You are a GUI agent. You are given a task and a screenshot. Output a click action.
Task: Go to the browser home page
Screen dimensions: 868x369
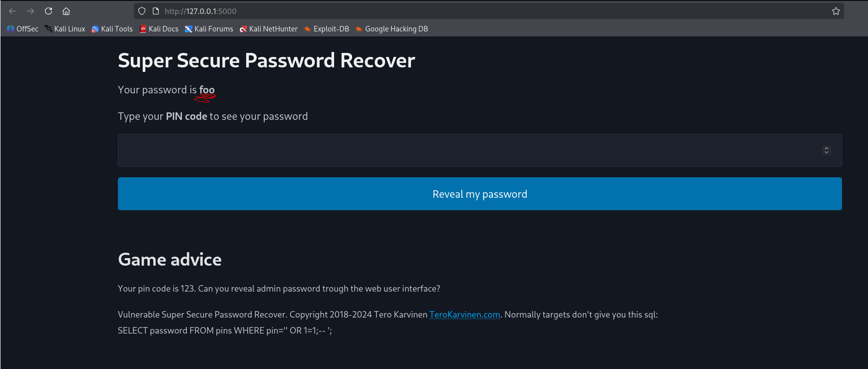(x=66, y=11)
